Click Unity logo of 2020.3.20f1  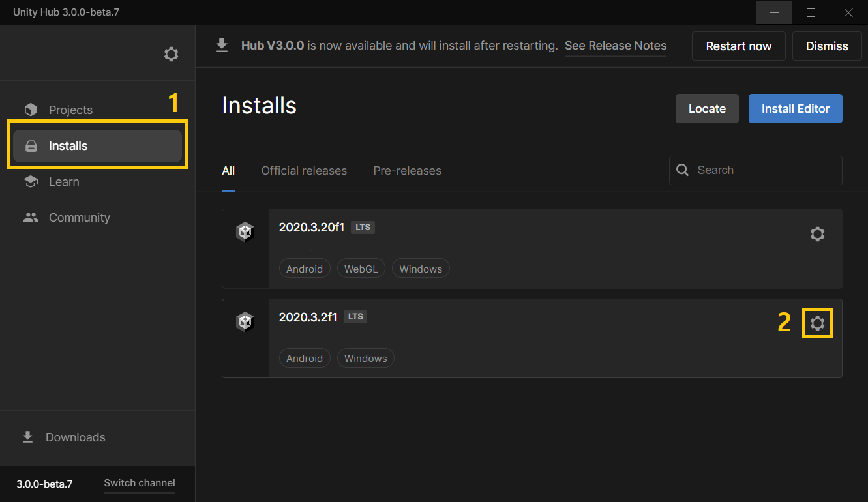245,232
